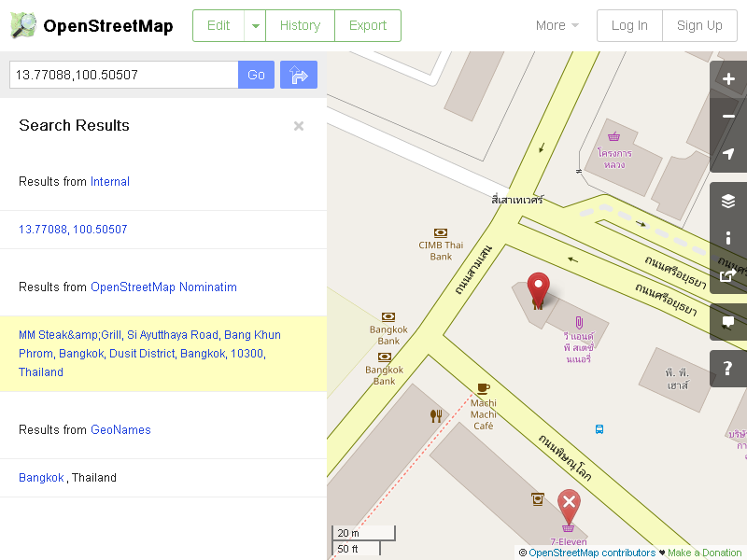Focus the coordinates search field
Viewport: 747px width, 560px height.
tap(124, 75)
